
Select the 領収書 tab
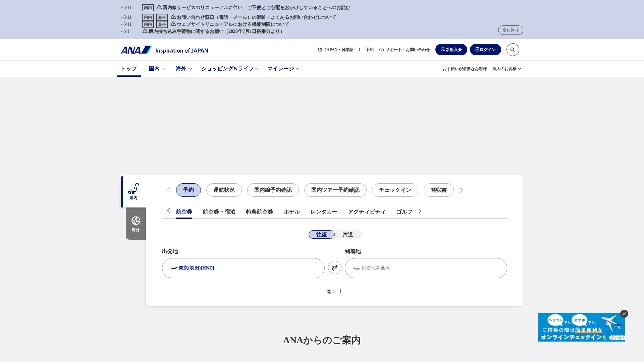coord(439,190)
